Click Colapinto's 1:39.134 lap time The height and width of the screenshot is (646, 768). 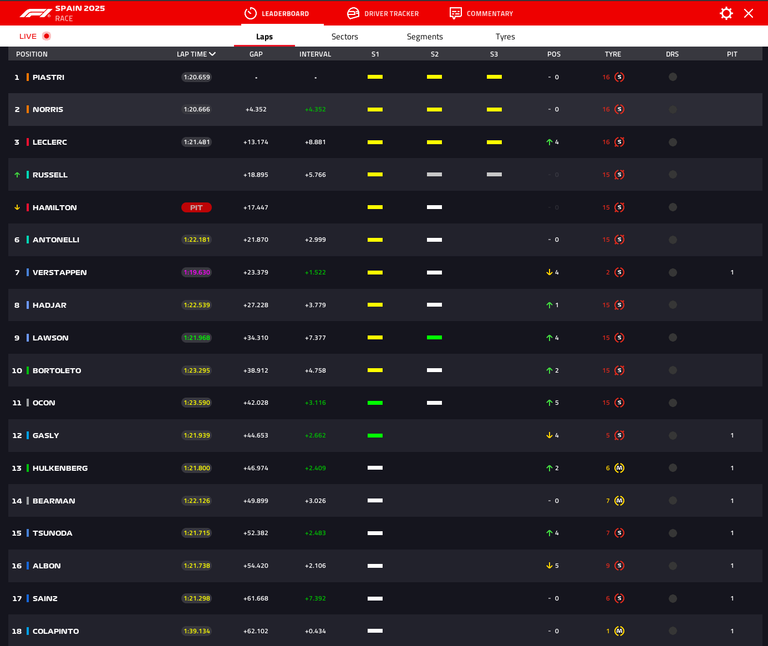[196, 631]
